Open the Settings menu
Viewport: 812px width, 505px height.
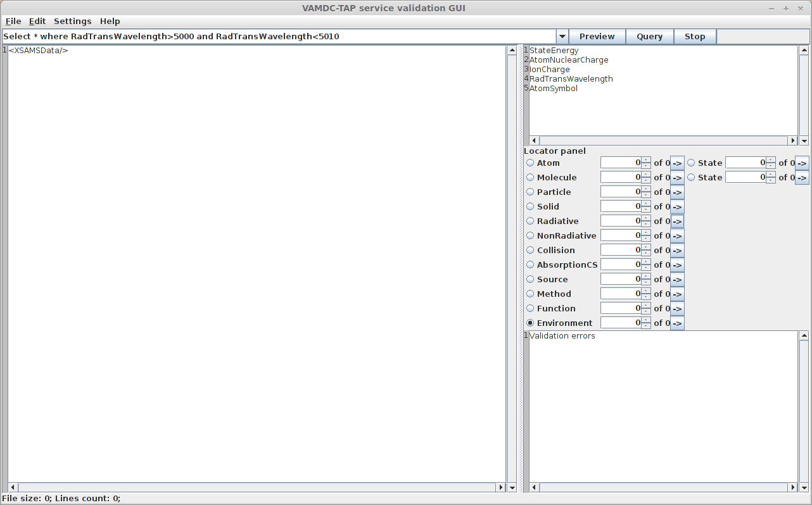tap(73, 21)
